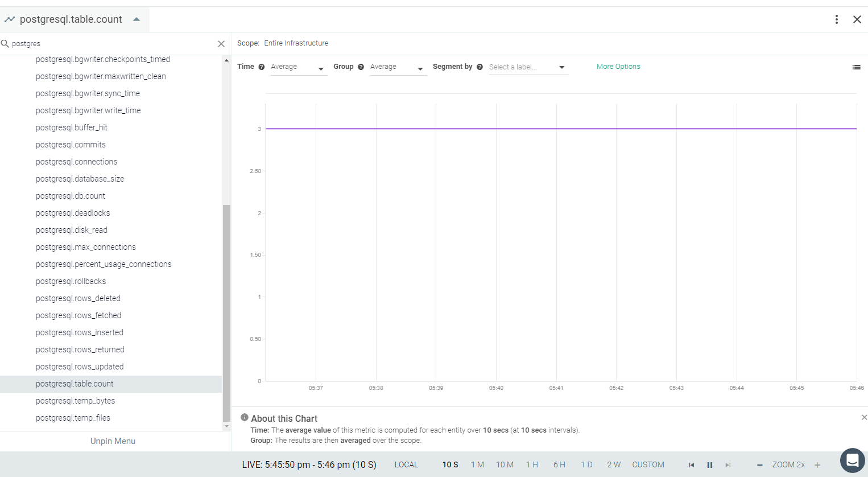Image resolution: width=868 pixels, height=477 pixels.
Task: Click the Entire Infrastructure scope
Action: coord(296,43)
